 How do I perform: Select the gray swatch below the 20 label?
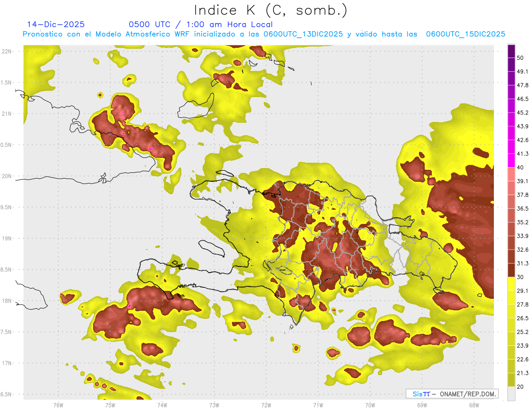(x=511, y=394)
